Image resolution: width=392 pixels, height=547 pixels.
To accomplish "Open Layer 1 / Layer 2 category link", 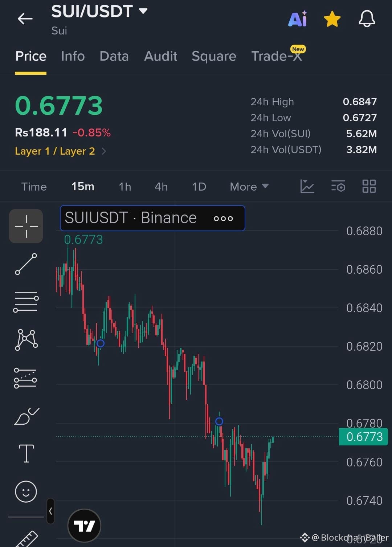I will (x=60, y=151).
